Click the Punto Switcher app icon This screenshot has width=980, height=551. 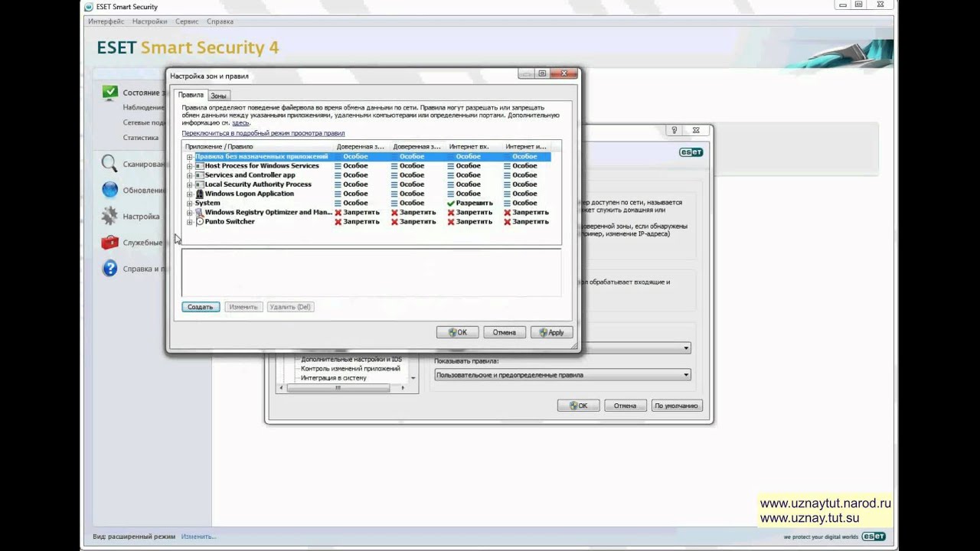click(199, 221)
